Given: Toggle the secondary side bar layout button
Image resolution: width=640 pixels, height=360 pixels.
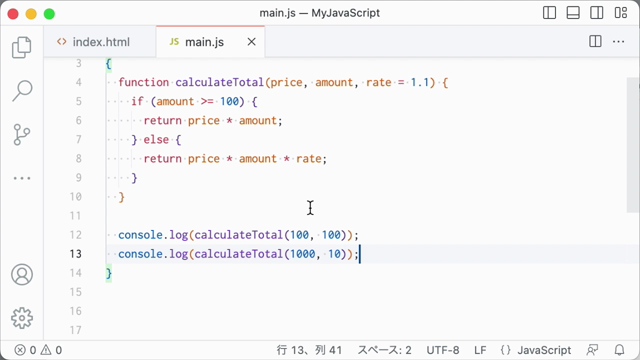Looking at the screenshot, I should tap(596, 13).
